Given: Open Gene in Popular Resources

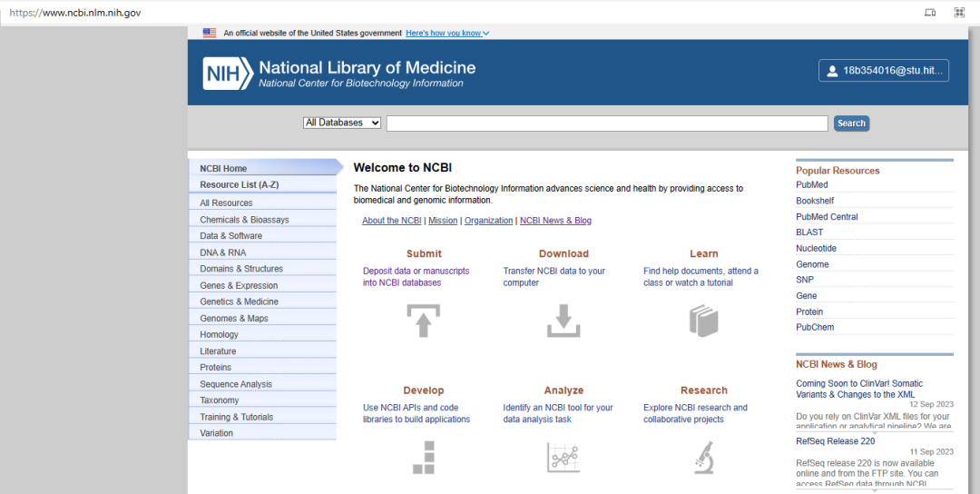Looking at the screenshot, I should 807,295.
